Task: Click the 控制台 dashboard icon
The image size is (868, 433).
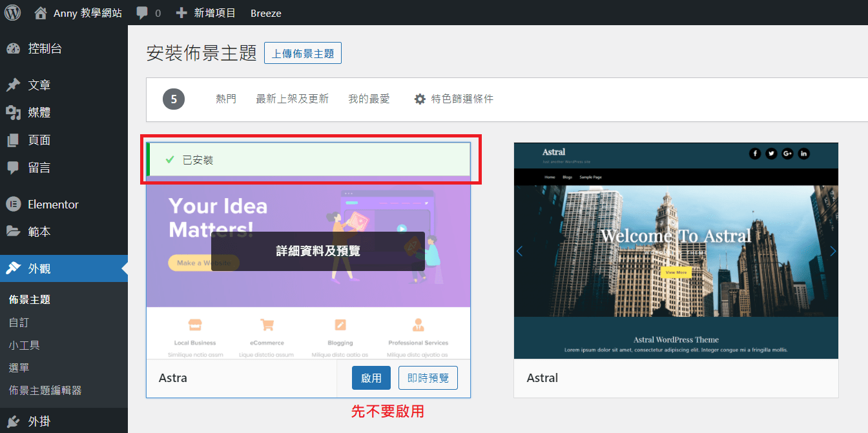Action: [13, 48]
